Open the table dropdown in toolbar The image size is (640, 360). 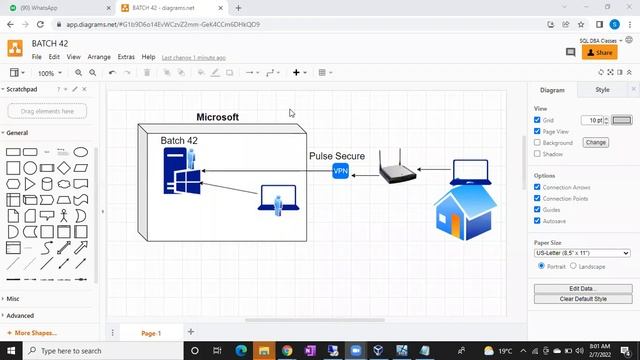[x=325, y=73]
